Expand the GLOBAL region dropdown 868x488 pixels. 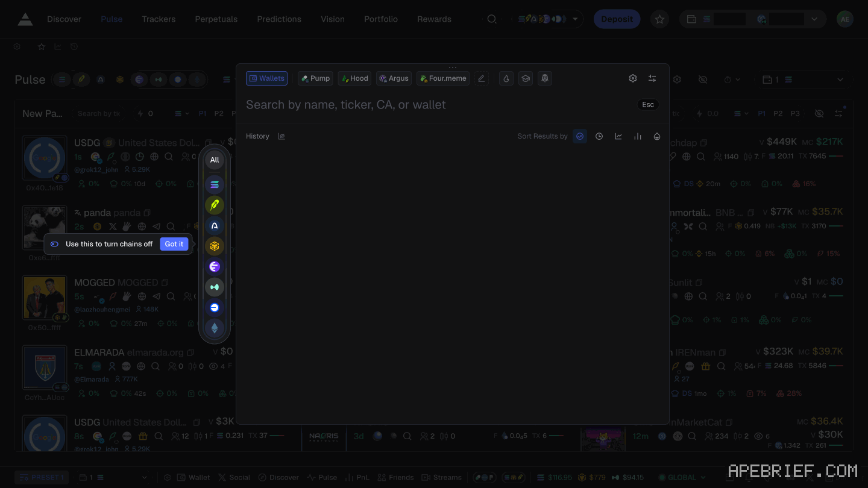pyautogui.click(x=683, y=478)
